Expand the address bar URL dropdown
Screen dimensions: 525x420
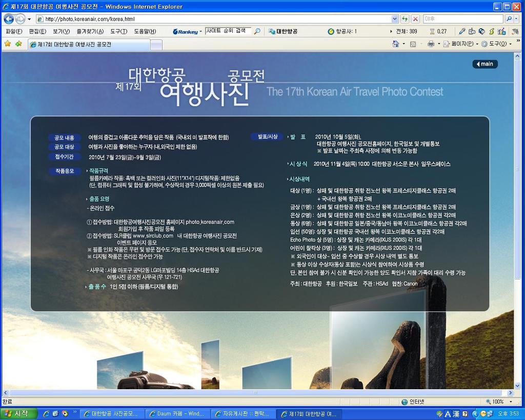(395, 19)
